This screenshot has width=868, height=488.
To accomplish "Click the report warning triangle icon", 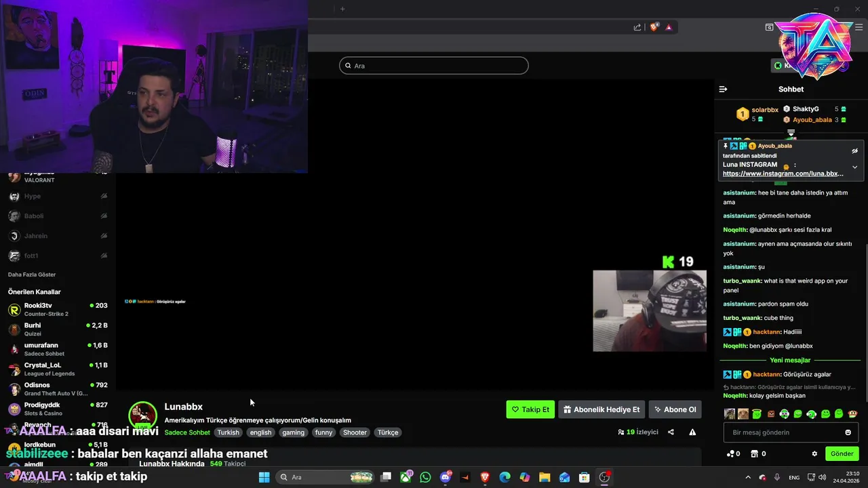I will click(x=692, y=432).
